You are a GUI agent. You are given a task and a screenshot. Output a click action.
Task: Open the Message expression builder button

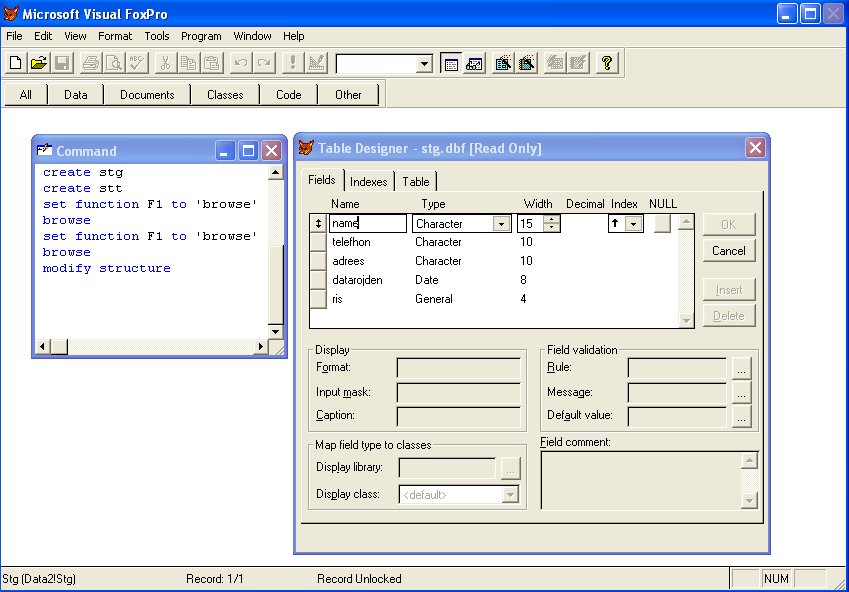(x=741, y=393)
